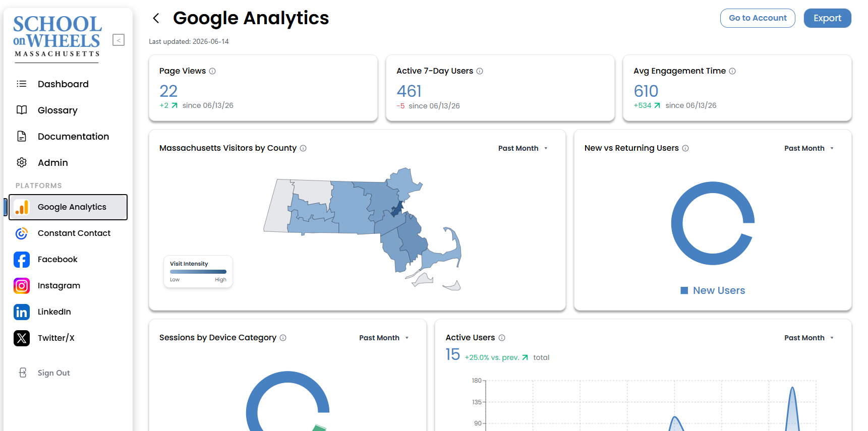Open Past Month dropdown for New vs Returning Users
The width and height of the screenshot is (868, 431).
[x=809, y=148]
